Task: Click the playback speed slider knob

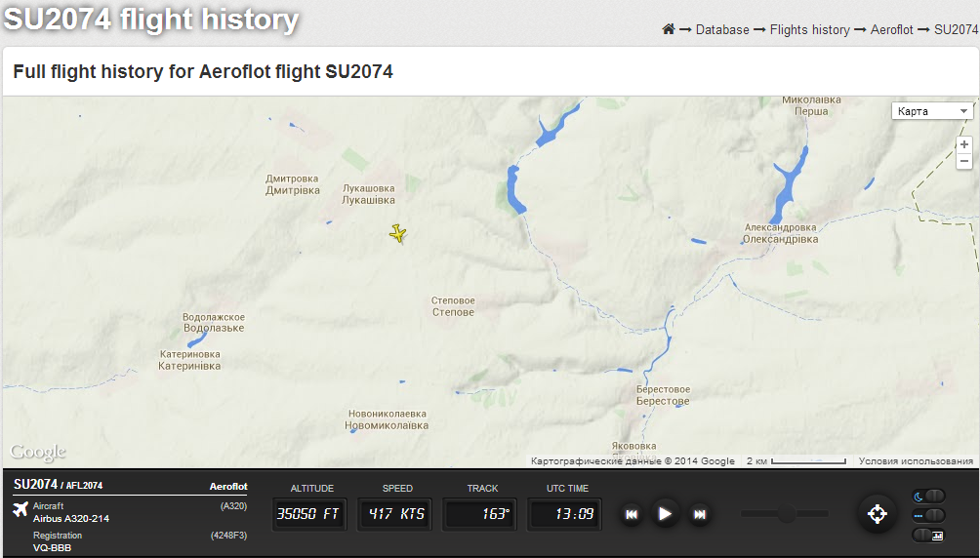Action: point(787,514)
